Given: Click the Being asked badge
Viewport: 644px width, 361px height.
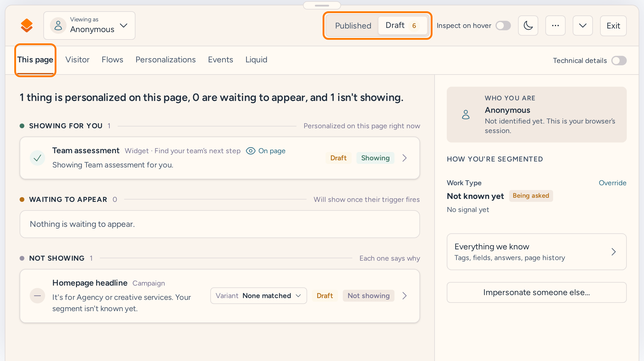Looking at the screenshot, I should [x=531, y=196].
